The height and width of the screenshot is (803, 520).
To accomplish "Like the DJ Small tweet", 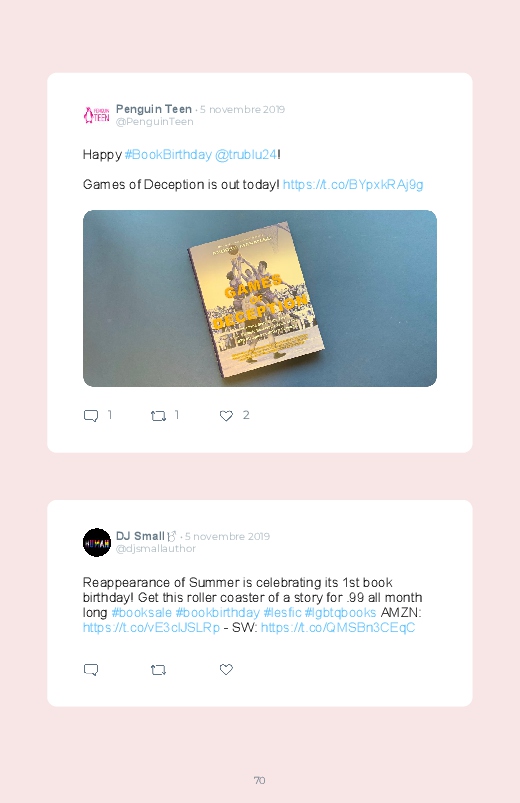I will click(226, 669).
